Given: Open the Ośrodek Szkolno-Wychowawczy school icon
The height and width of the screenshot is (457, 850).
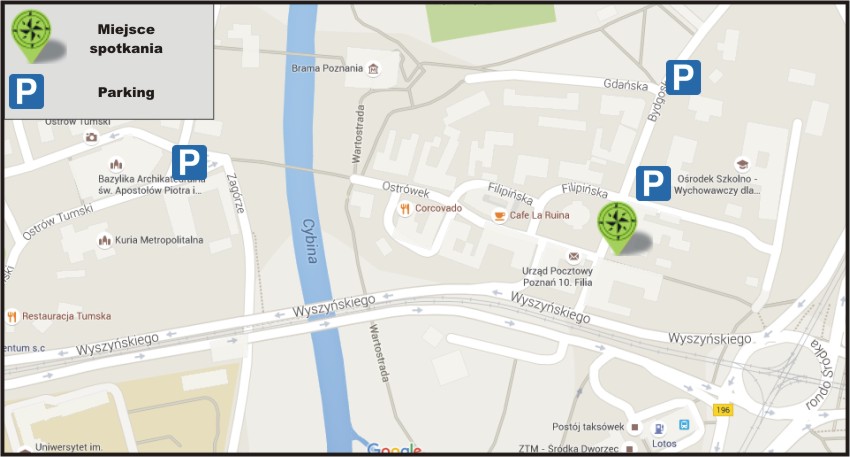Looking at the screenshot, I should (742, 164).
